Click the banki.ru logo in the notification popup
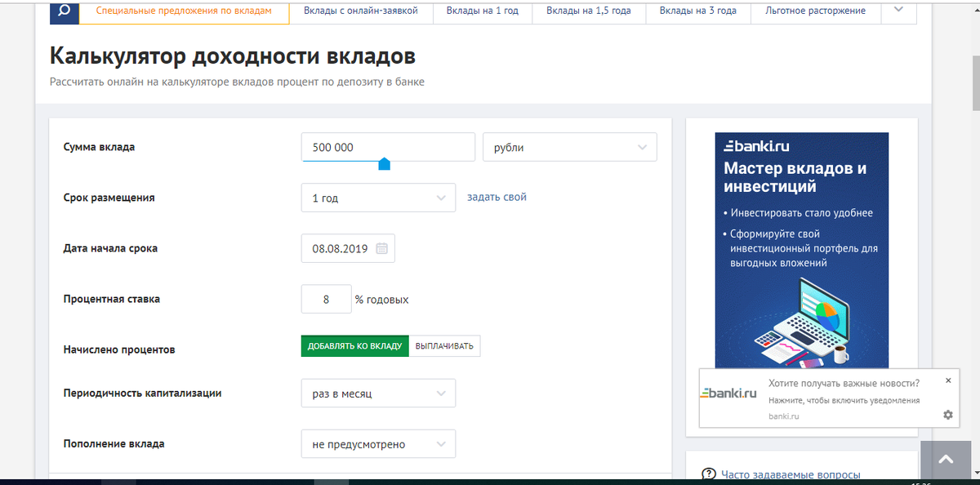Screen dimensions: 980x485 tap(728, 392)
